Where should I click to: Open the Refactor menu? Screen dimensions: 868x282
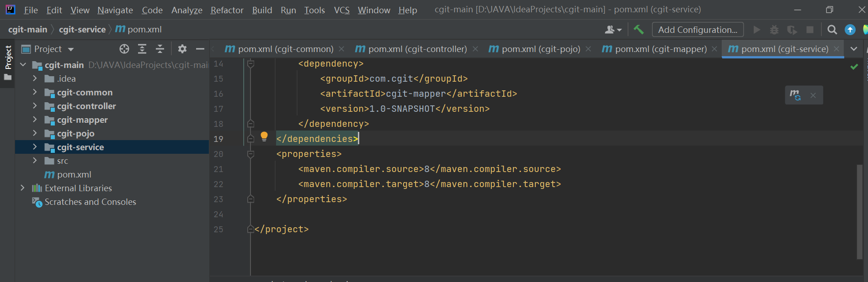(227, 10)
